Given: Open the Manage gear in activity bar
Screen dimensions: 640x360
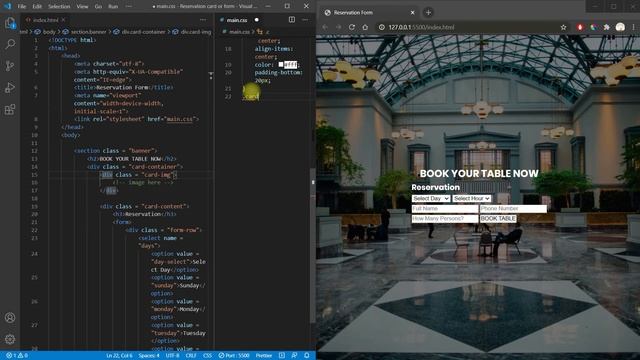Looking at the screenshot, I should [10, 339].
